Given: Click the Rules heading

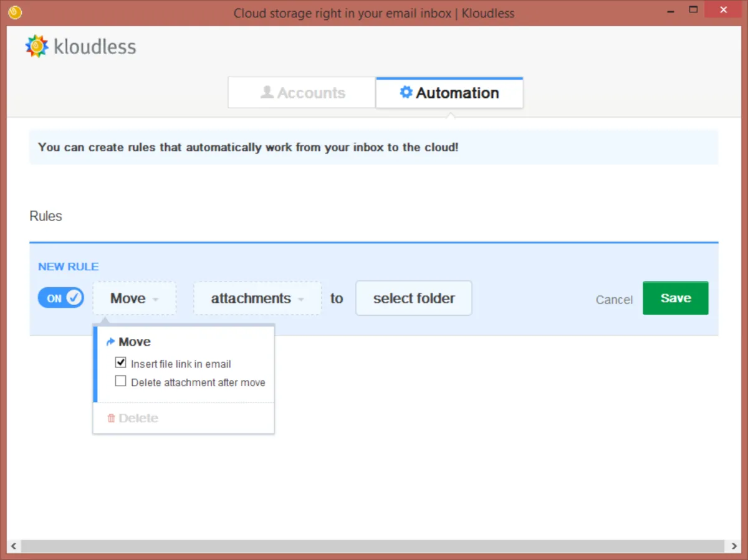Looking at the screenshot, I should pos(46,216).
